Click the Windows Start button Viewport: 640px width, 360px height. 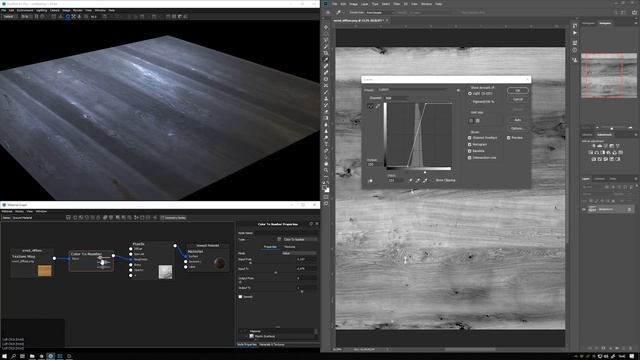4,356
